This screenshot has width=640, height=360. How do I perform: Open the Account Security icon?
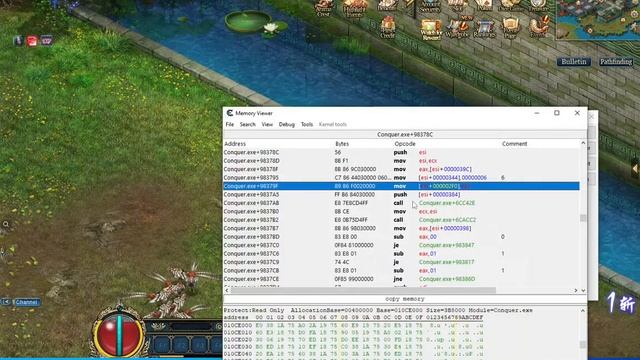coord(430,6)
